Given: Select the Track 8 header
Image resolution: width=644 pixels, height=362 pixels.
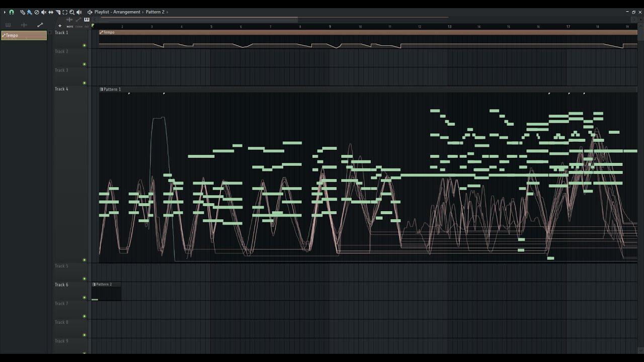Looking at the screenshot, I should click(70, 328).
